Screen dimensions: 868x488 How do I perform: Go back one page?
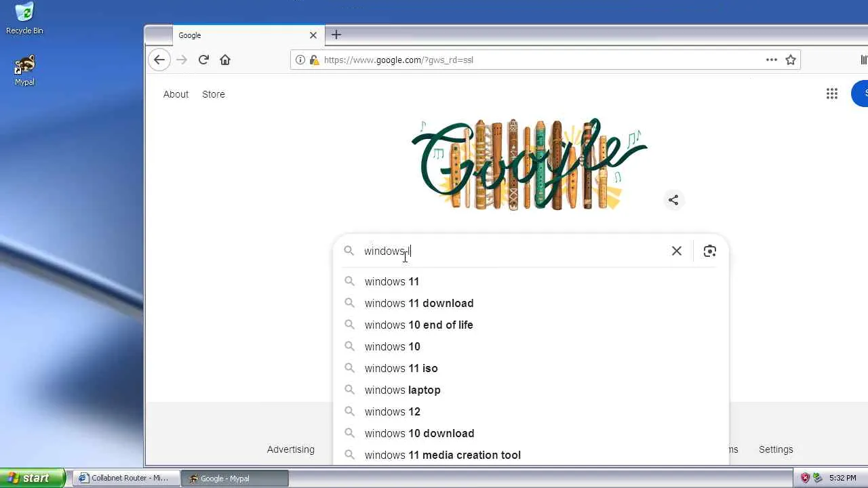(x=159, y=60)
